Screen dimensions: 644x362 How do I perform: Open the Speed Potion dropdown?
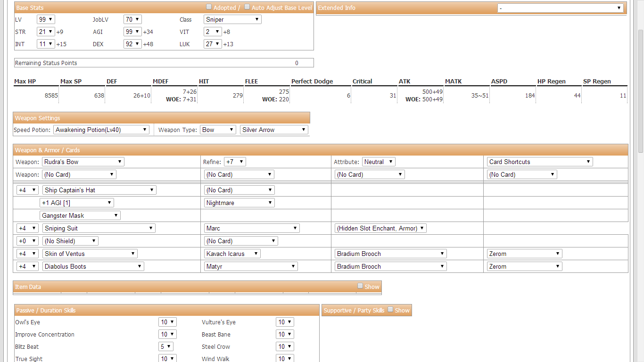coord(101,129)
